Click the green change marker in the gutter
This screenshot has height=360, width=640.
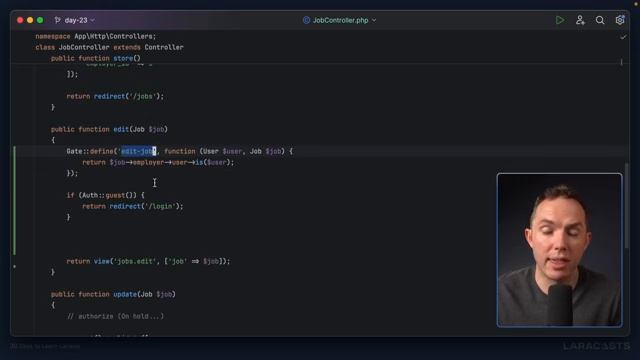(15, 200)
